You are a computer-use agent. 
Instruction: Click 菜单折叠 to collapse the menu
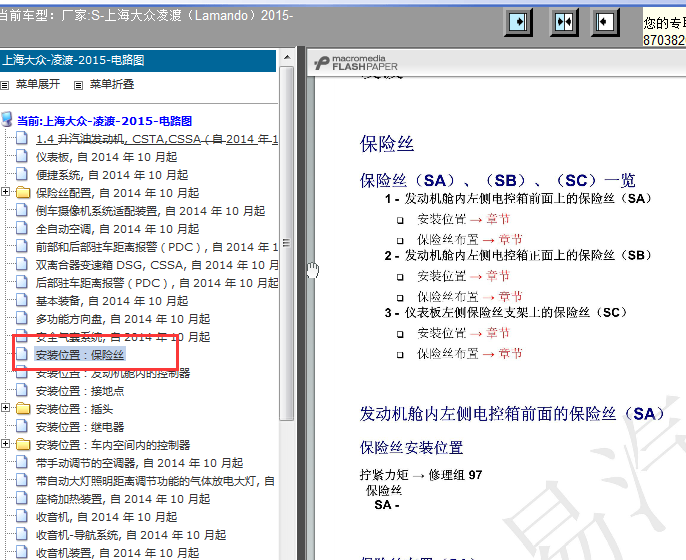point(112,84)
